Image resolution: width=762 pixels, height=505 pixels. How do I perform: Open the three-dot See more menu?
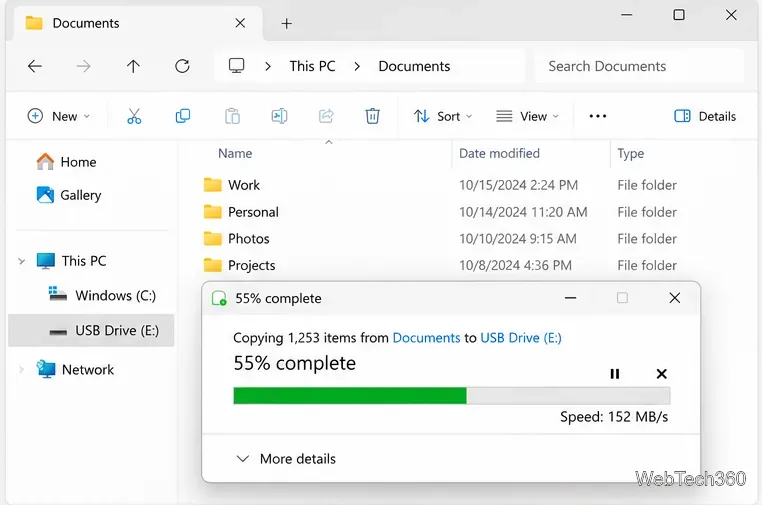(x=597, y=116)
